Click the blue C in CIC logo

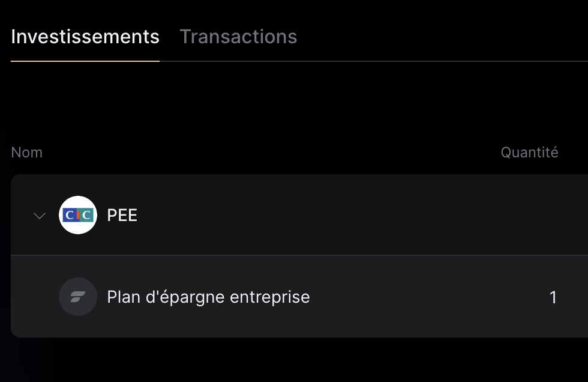tap(68, 215)
